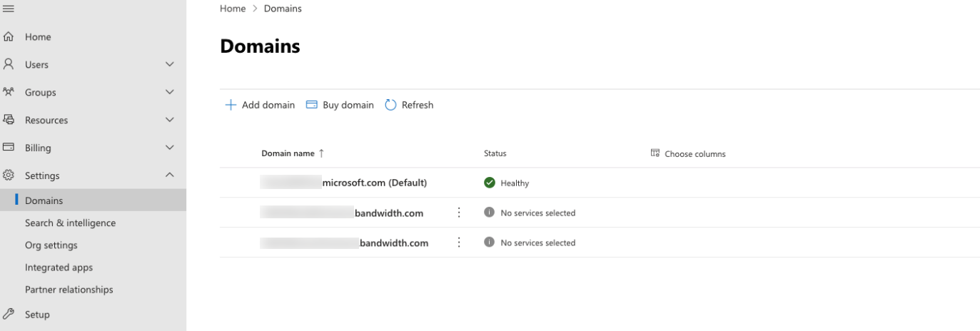Click the Users person icon
Viewport: 980px width, 331px height.
click(9, 64)
